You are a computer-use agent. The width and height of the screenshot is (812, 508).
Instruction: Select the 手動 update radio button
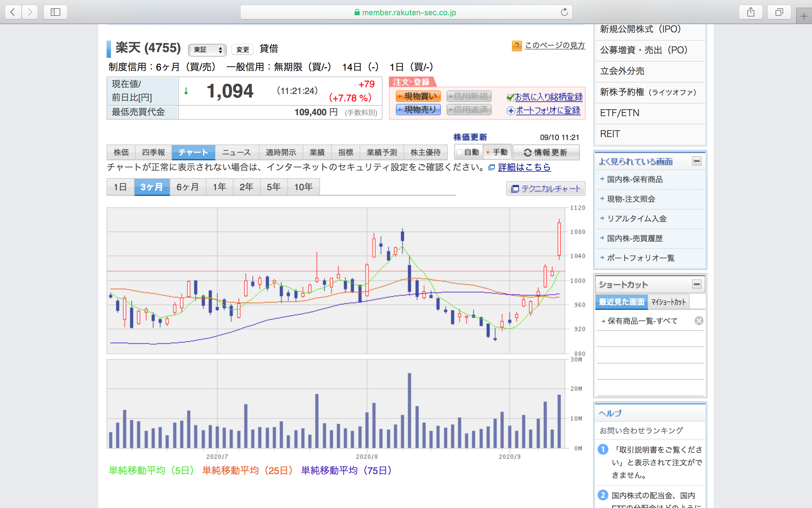tap(488, 152)
